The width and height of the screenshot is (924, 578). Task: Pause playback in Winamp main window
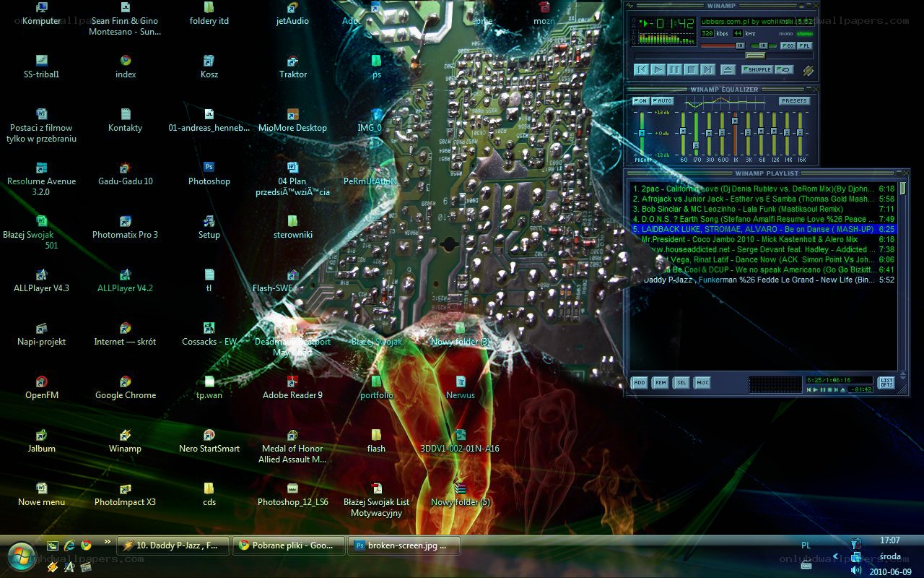tap(674, 70)
